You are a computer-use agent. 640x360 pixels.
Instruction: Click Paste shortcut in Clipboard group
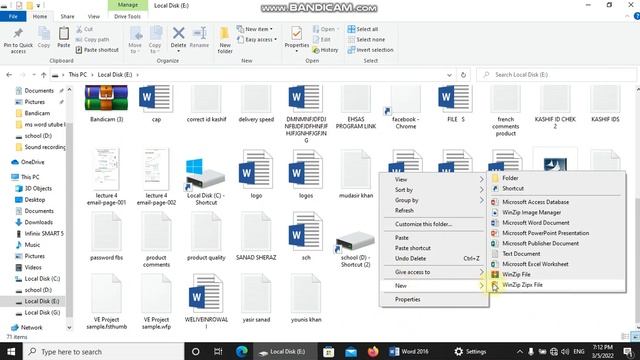[97, 50]
